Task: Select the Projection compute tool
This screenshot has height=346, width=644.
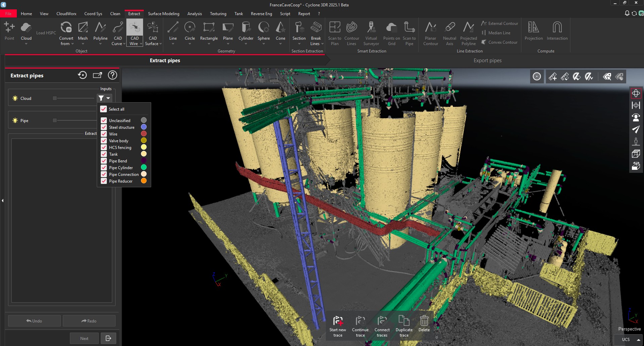Action: (x=533, y=30)
